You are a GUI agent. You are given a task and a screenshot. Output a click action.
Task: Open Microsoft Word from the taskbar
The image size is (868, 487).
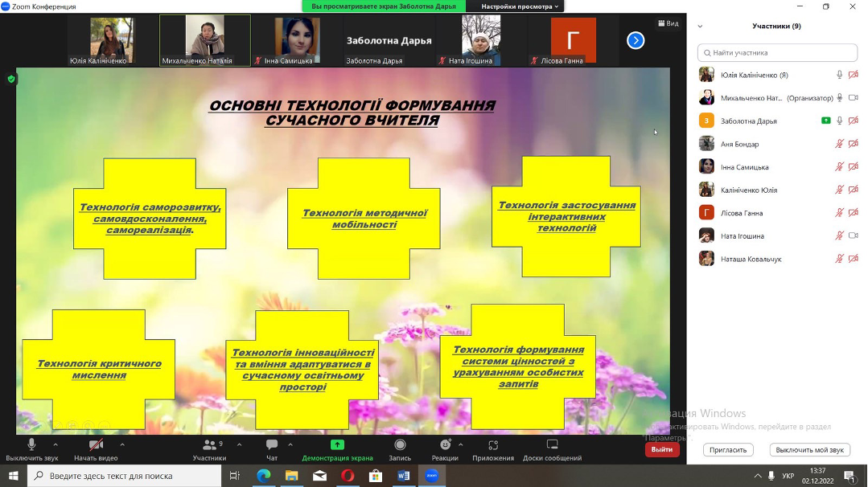pyautogui.click(x=403, y=476)
